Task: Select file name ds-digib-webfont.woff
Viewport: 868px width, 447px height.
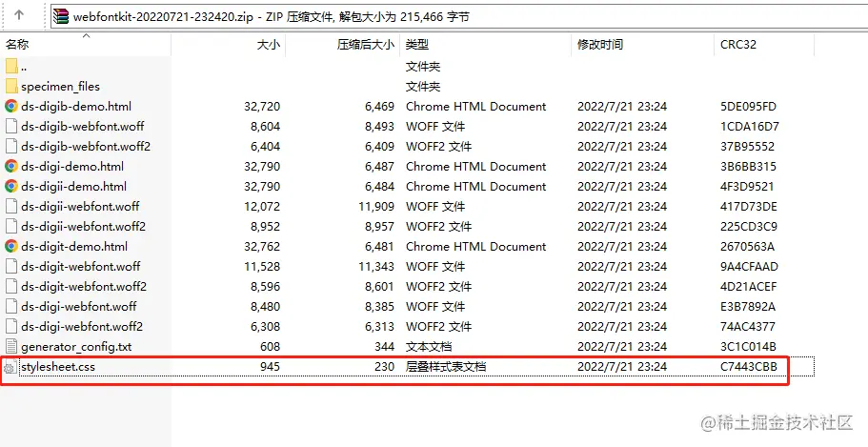Action: point(83,127)
